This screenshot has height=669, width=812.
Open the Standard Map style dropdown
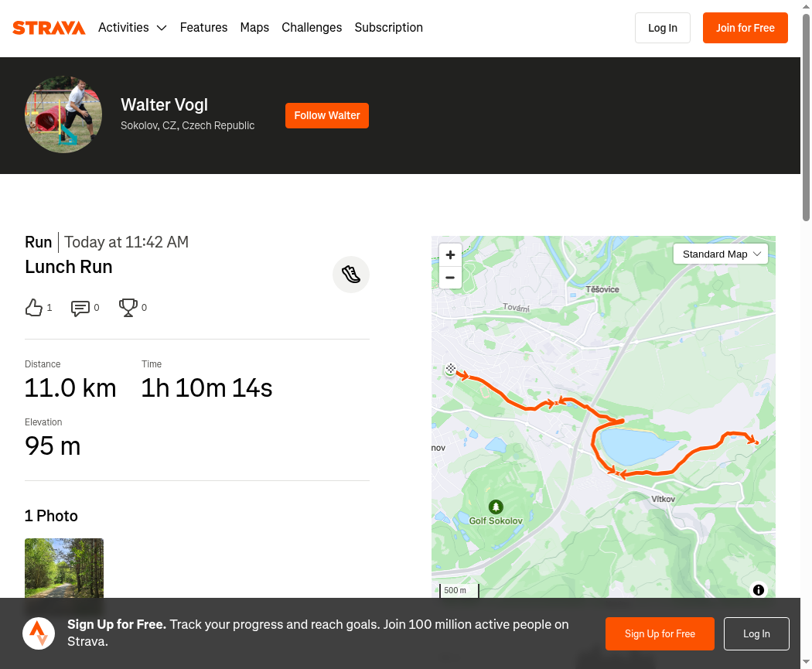point(721,254)
